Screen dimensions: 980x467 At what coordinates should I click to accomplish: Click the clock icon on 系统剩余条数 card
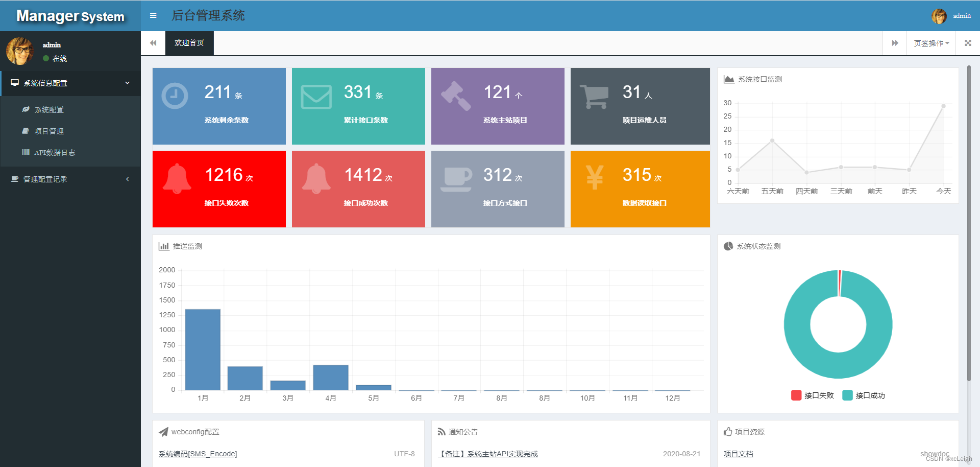[x=175, y=96]
